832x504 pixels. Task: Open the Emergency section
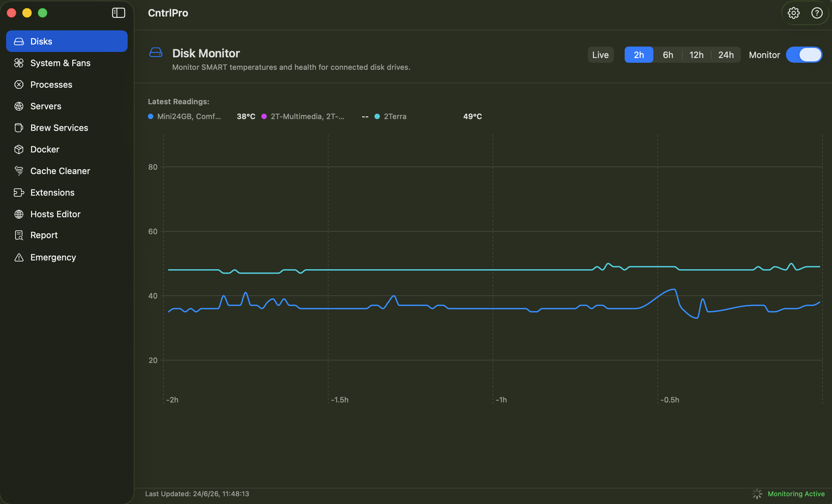point(67,257)
